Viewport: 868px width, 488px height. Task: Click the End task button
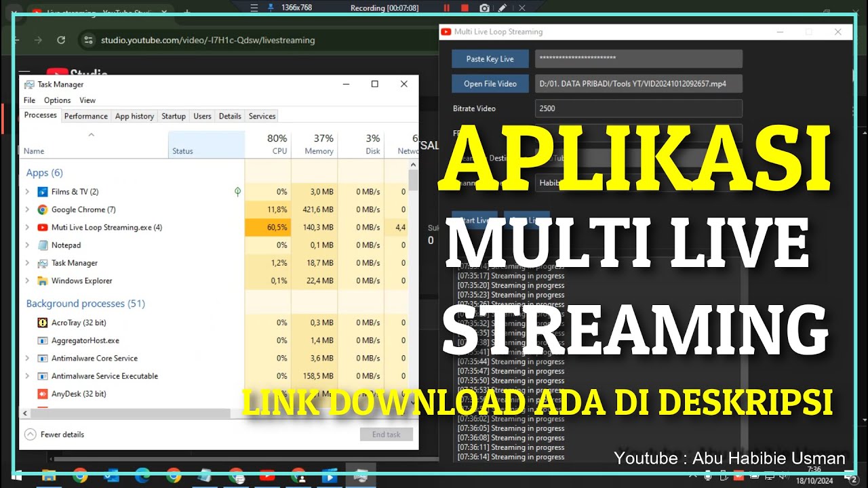coord(387,434)
